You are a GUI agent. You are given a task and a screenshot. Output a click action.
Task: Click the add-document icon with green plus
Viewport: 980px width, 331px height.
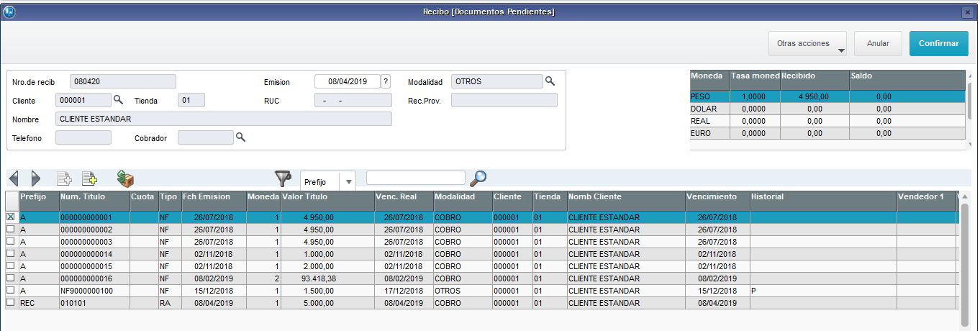click(x=89, y=178)
